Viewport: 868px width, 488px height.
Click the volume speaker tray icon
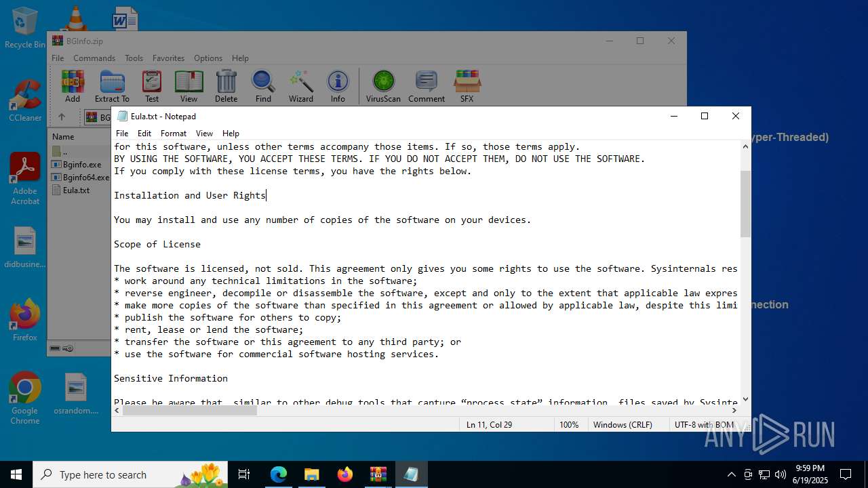(x=781, y=474)
